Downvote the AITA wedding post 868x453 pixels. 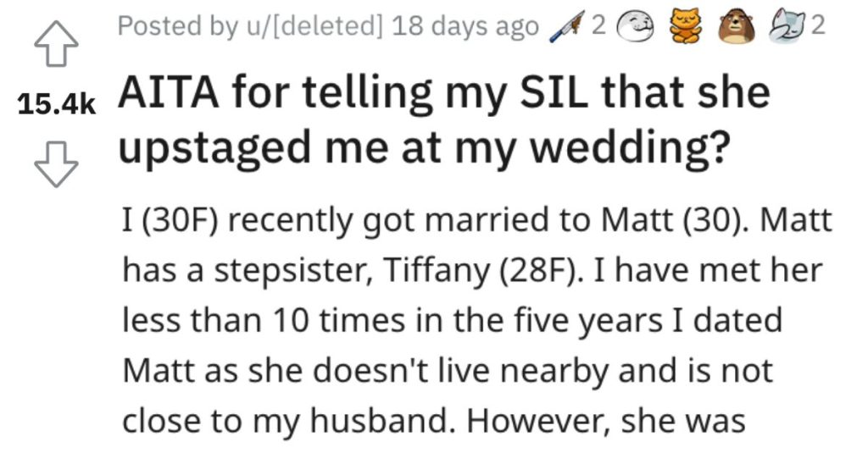pyautogui.click(x=56, y=165)
